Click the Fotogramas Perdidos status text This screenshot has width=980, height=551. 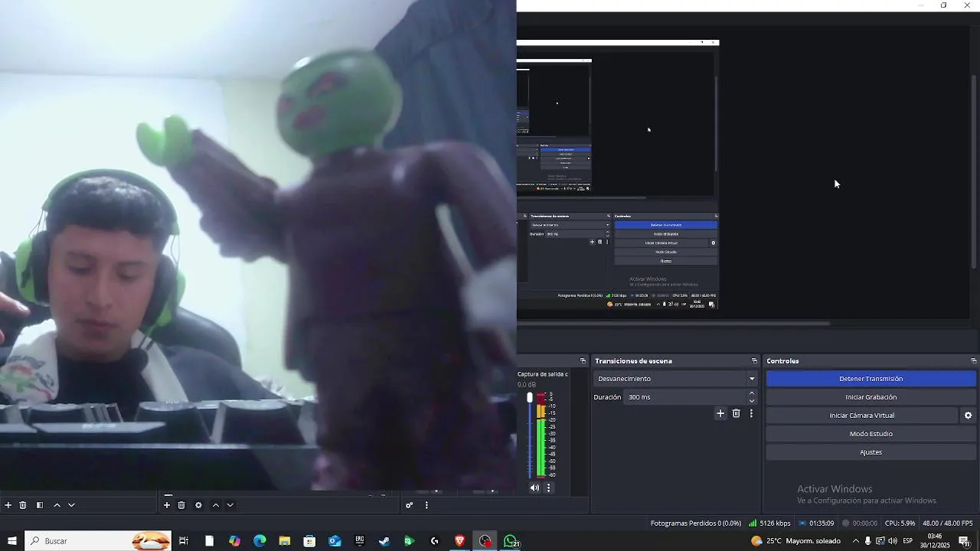696,523
